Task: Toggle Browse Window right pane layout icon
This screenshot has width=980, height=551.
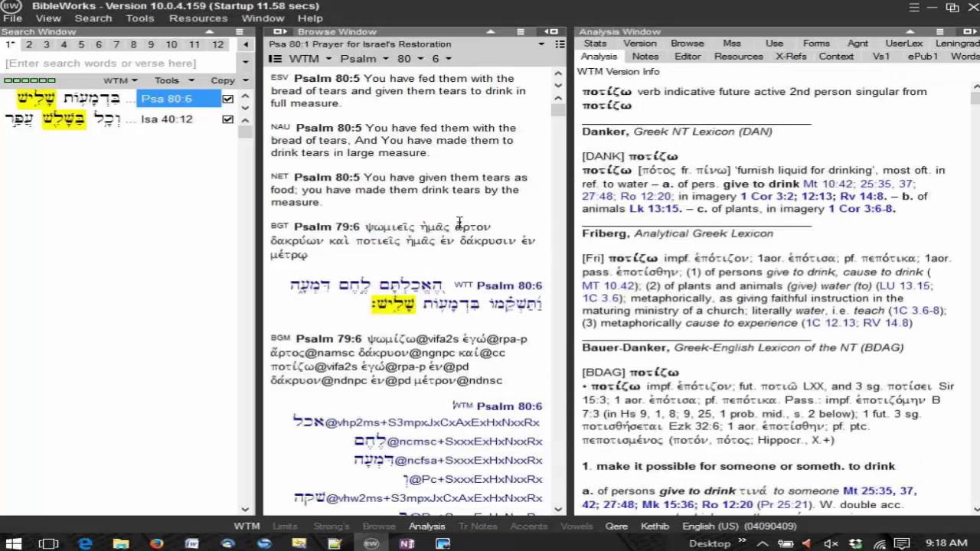Action: coord(550,31)
